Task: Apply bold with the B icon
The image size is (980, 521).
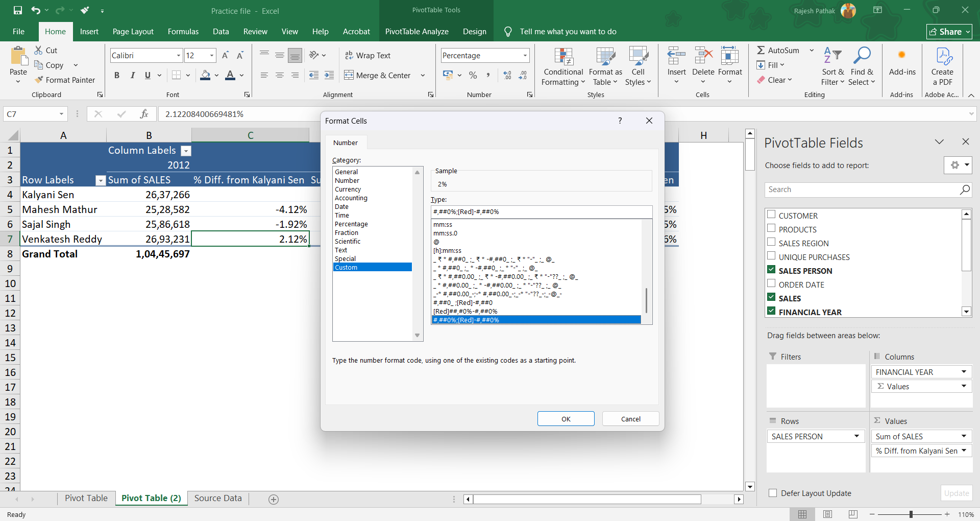Action: point(117,76)
